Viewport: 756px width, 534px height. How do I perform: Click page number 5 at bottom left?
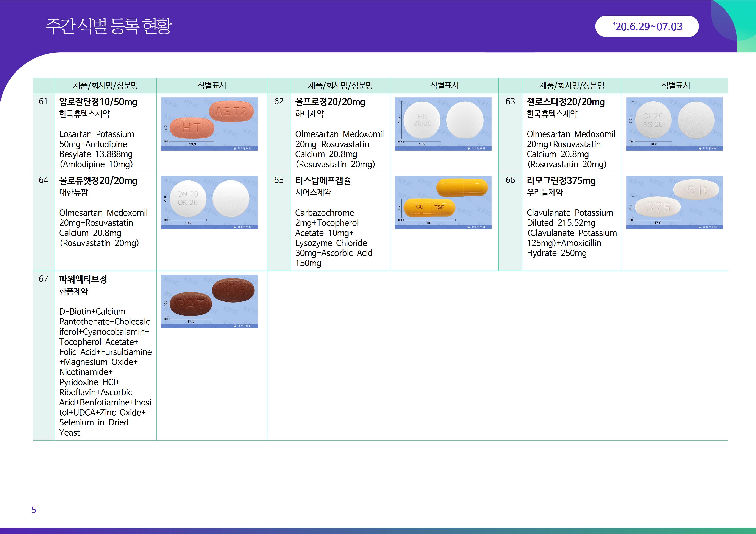(x=34, y=510)
